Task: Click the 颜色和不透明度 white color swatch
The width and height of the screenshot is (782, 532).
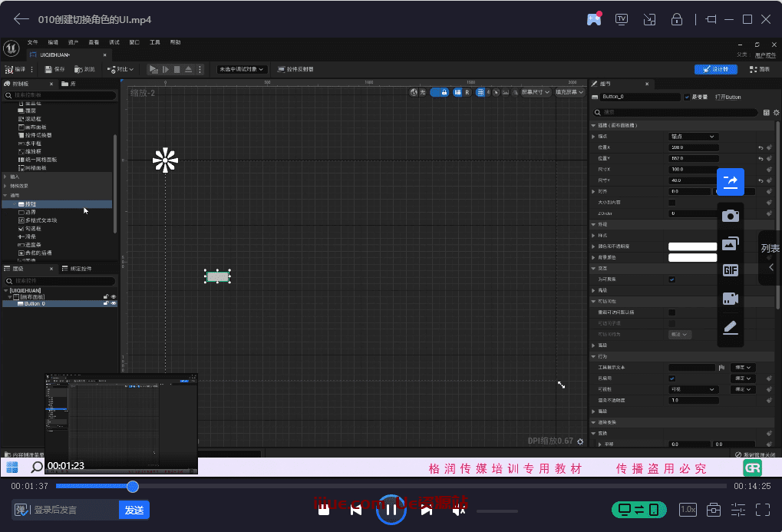Action: tap(692, 246)
